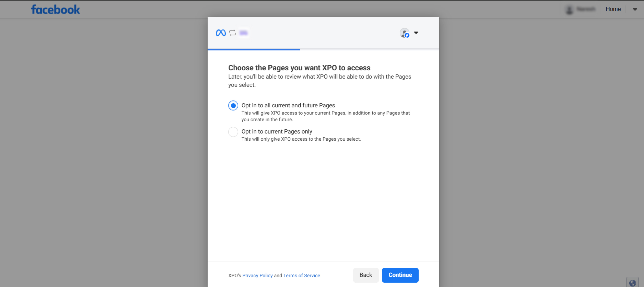Click the exchange arrows icon beside Meta logo
Viewport: 644px width, 287px height.
point(232,33)
